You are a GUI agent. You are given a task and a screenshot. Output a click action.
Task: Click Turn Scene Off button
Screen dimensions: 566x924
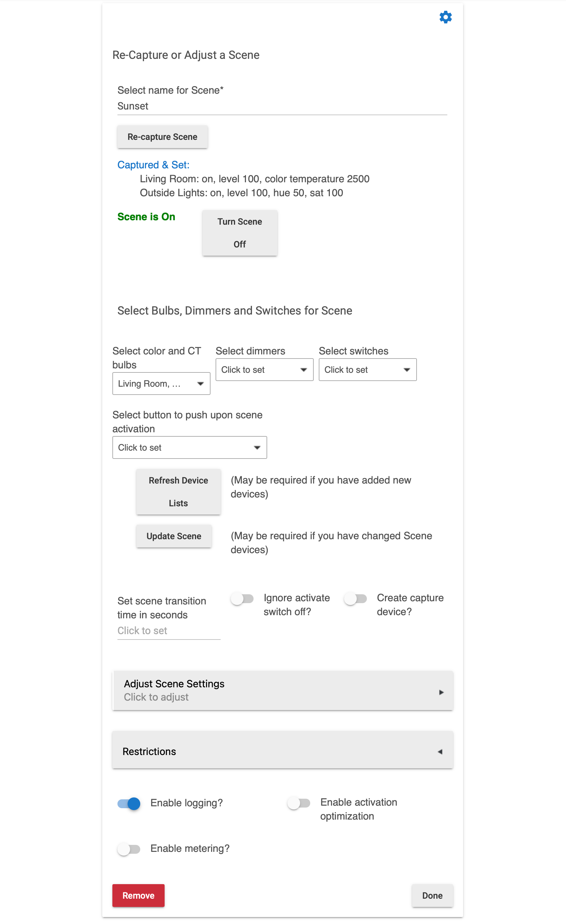[x=240, y=233]
